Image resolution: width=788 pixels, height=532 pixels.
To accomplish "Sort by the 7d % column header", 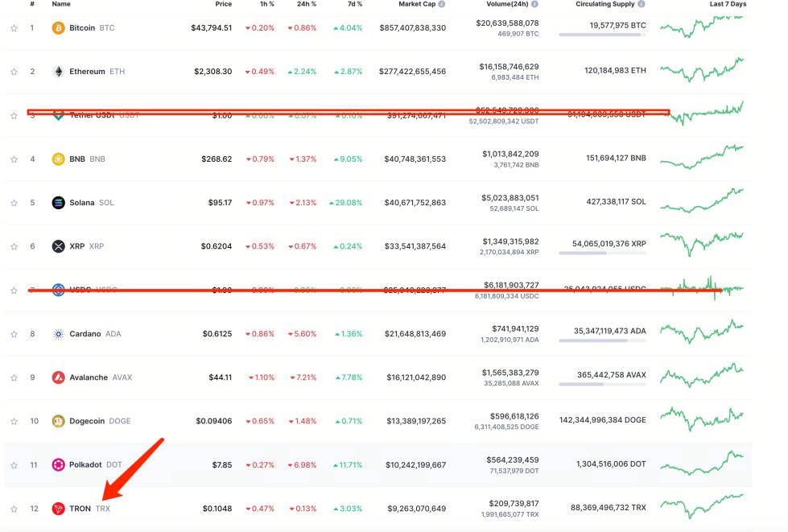I will pos(355,4).
